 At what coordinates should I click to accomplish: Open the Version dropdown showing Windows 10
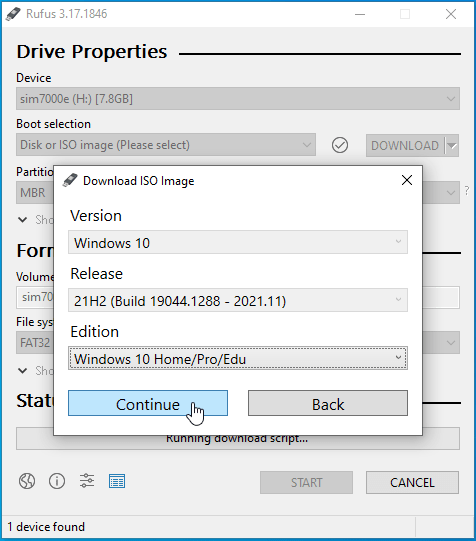coord(238,243)
